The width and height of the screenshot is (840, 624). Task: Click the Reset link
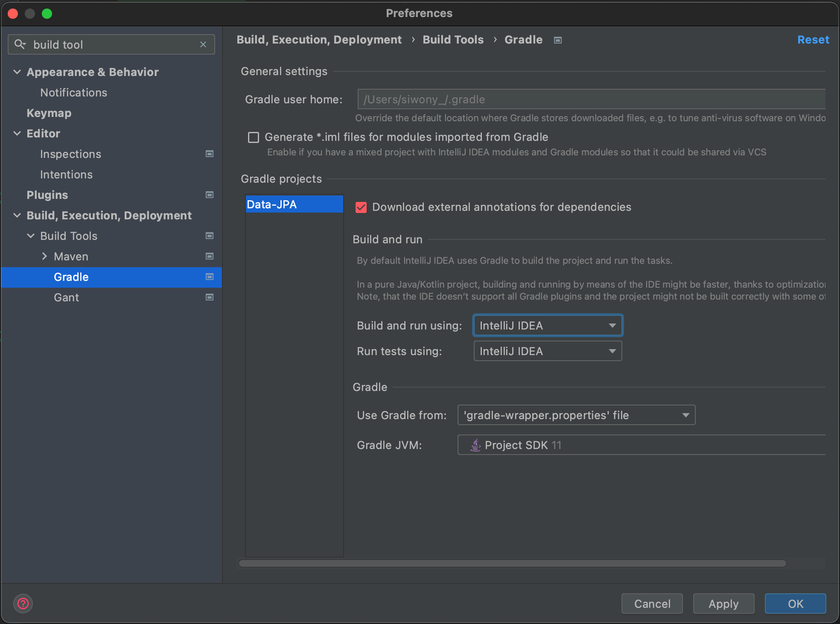[x=813, y=40]
